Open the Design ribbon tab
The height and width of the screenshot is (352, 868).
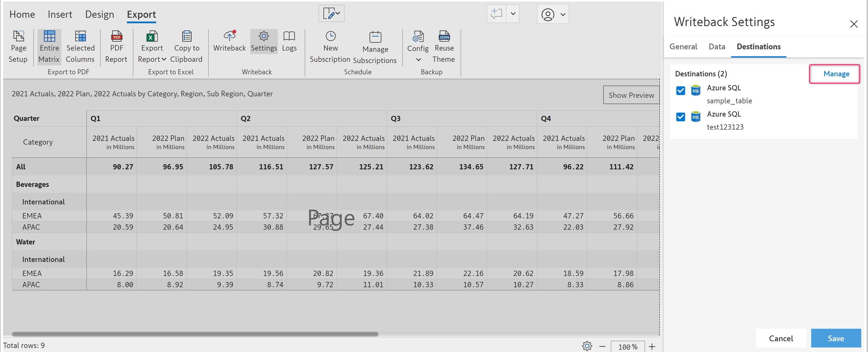coord(99,14)
